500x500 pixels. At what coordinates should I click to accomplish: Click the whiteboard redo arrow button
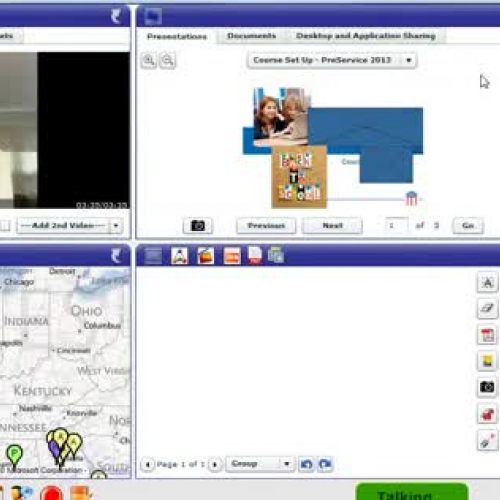tap(325, 464)
